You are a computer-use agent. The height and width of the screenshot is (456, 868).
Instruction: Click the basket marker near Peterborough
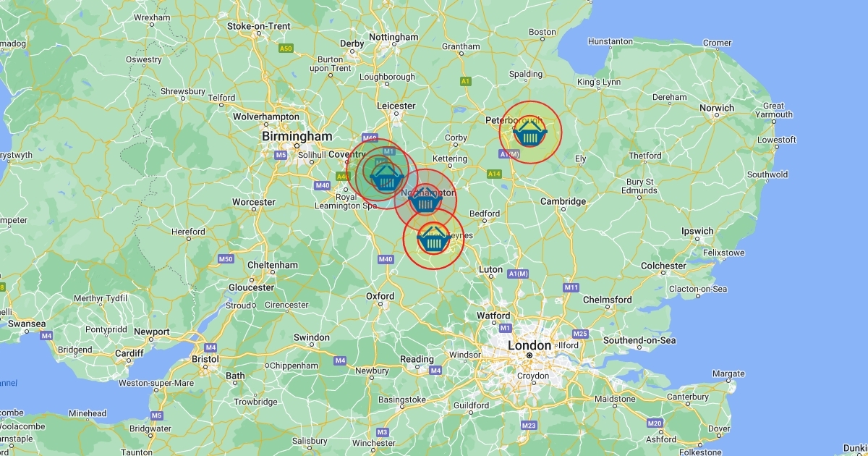[530, 132]
